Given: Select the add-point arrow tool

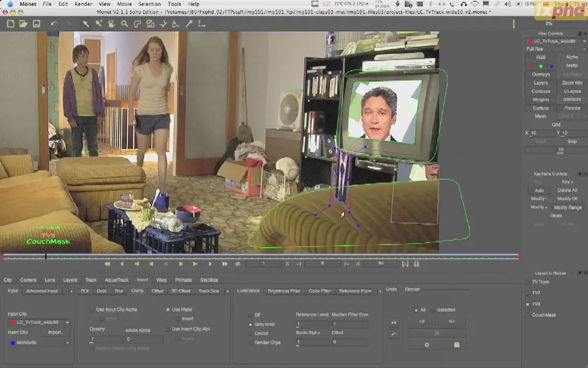Looking at the screenshot, I should pos(99,24).
